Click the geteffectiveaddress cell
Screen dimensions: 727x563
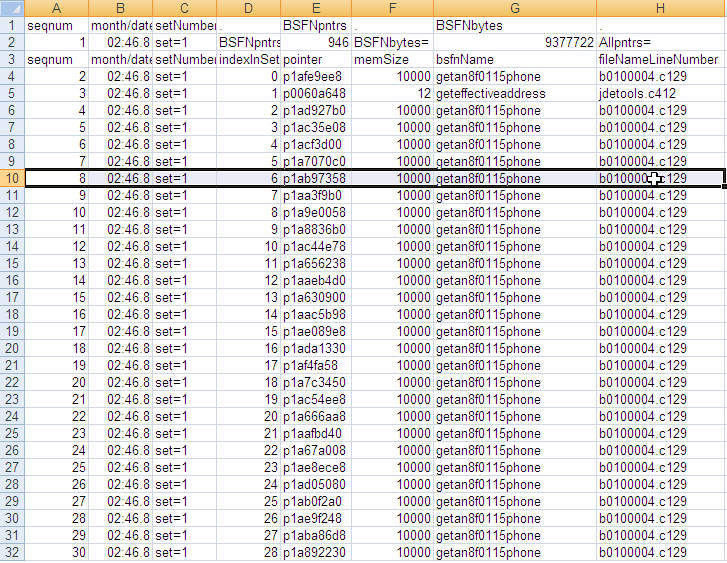[515, 94]
